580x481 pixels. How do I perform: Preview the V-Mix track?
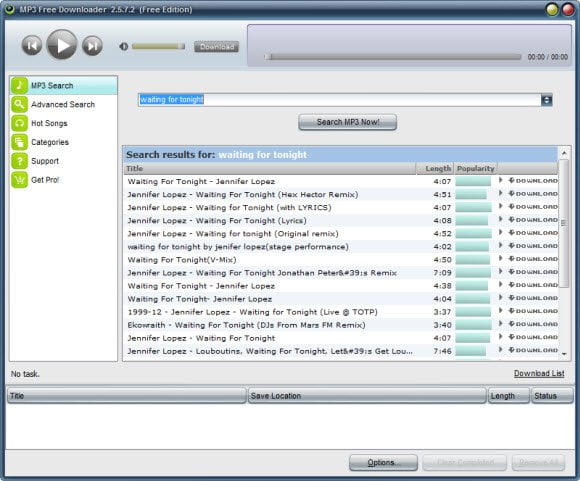[x=500, y=258]
